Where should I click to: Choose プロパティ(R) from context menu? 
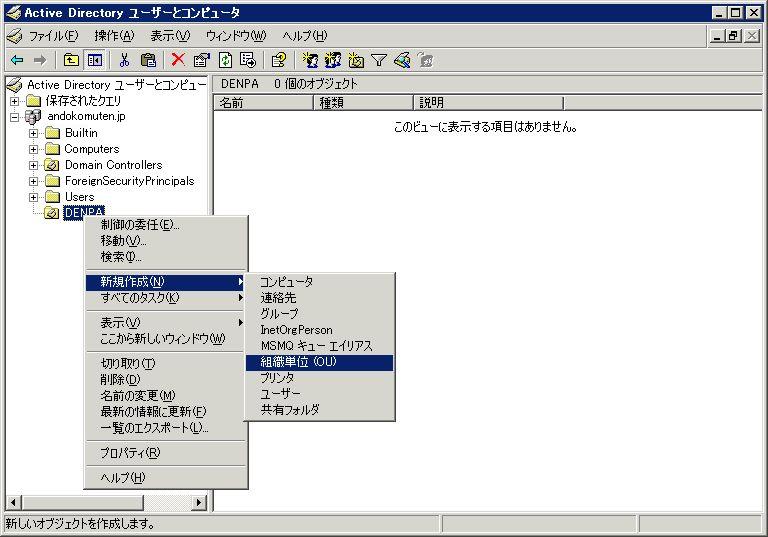(166, 453)
